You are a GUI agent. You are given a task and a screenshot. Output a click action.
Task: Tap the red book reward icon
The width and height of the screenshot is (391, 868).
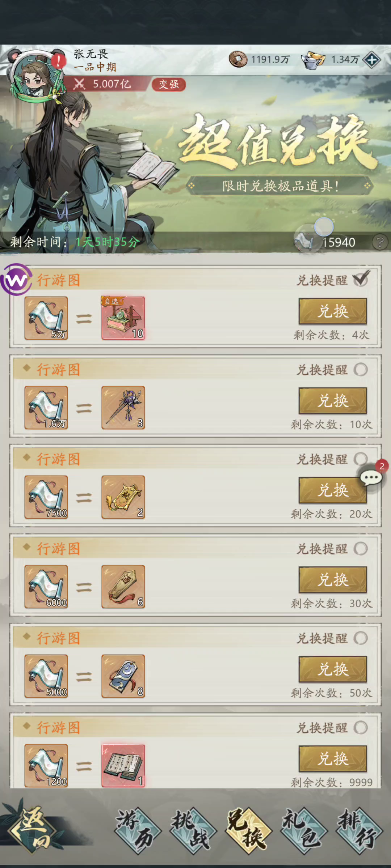tap(123, 765)
